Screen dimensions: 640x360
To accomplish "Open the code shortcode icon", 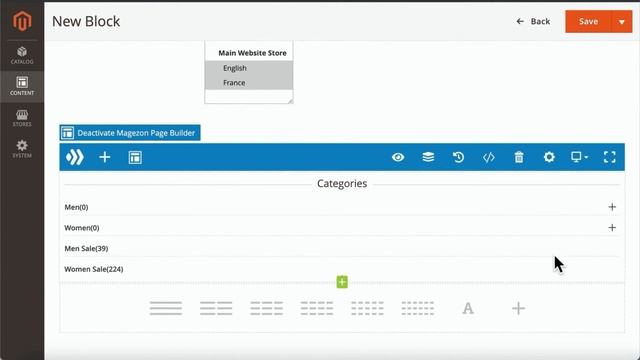I will point(489,157).
